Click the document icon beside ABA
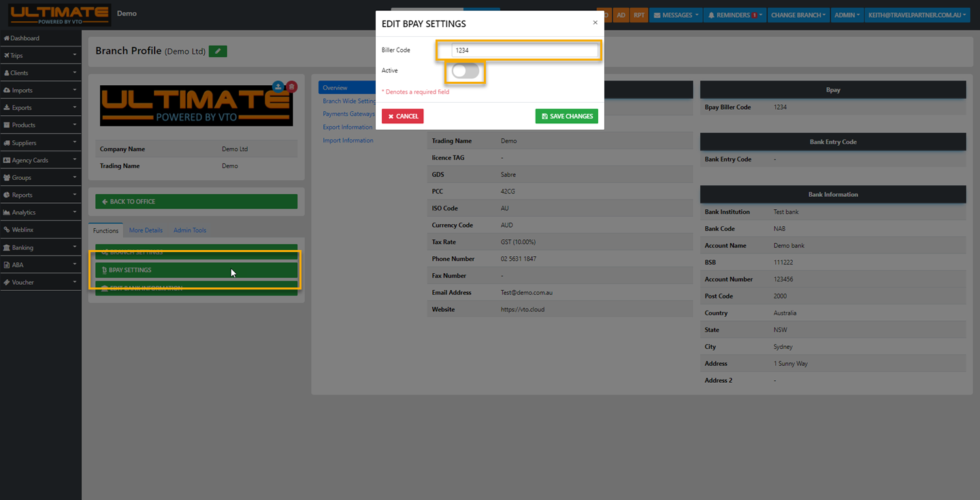 point(7,265)
